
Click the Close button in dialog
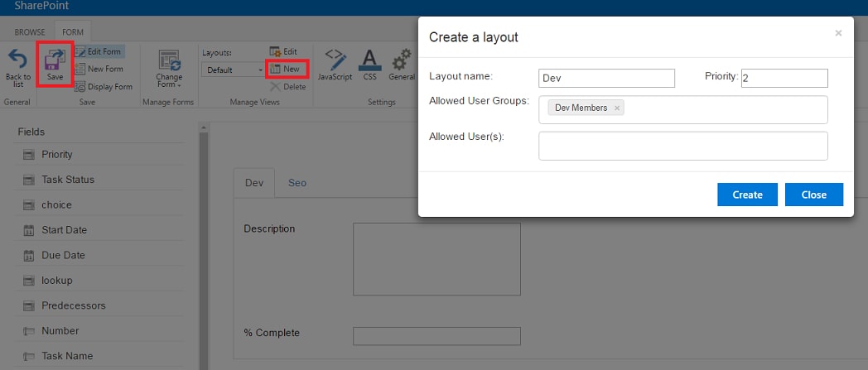[813, 195]
